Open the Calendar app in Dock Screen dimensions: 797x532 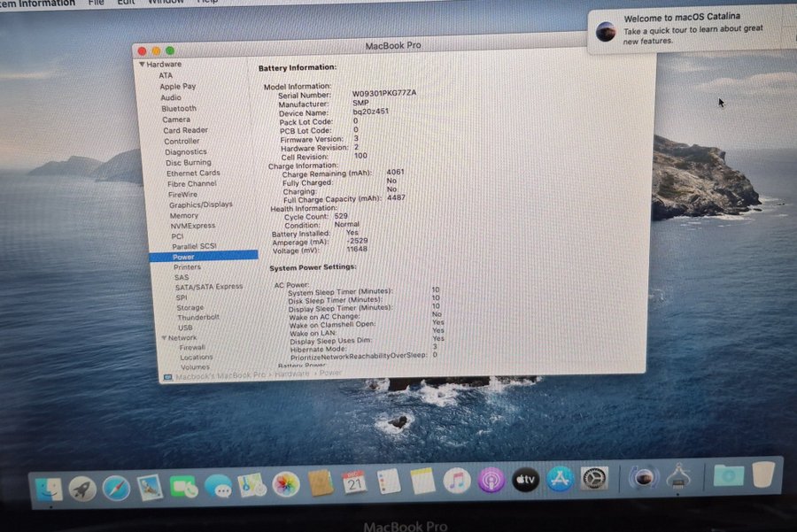coord(354,482)
